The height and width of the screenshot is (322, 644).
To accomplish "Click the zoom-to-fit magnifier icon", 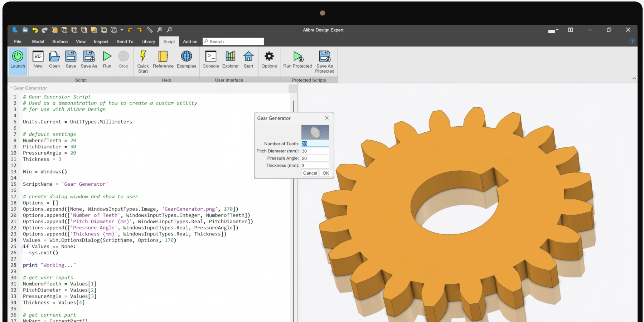I will [x=160, y=30].
